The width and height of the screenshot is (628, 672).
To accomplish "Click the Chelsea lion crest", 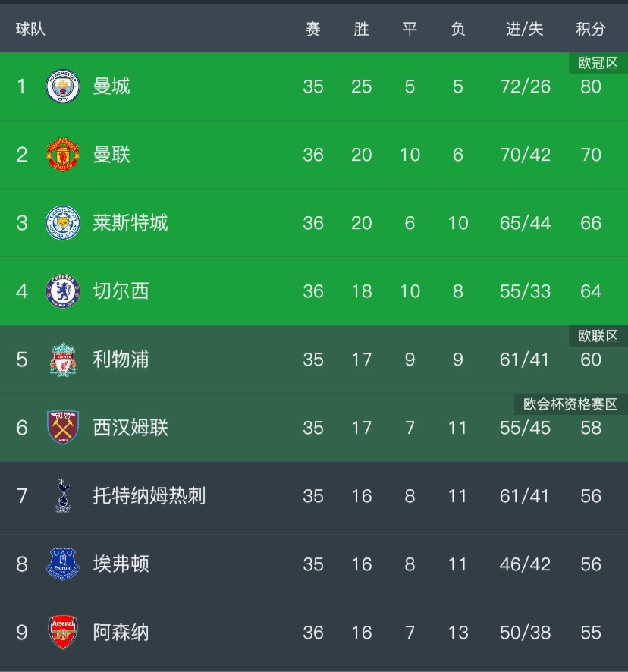I will point(63,291).
